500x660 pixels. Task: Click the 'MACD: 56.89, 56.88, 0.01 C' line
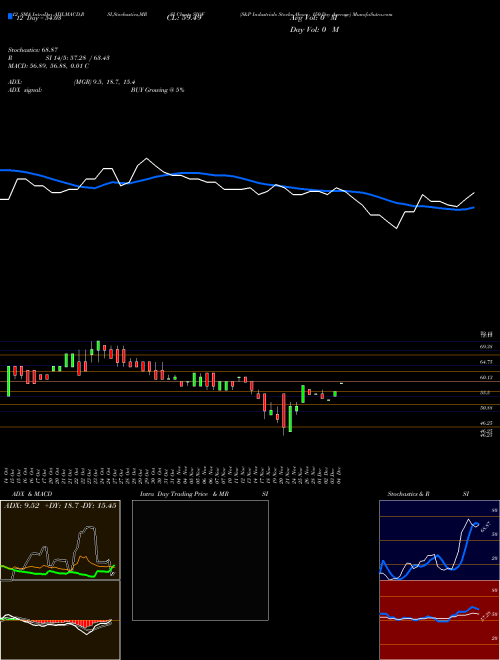[x=48, y=66]
